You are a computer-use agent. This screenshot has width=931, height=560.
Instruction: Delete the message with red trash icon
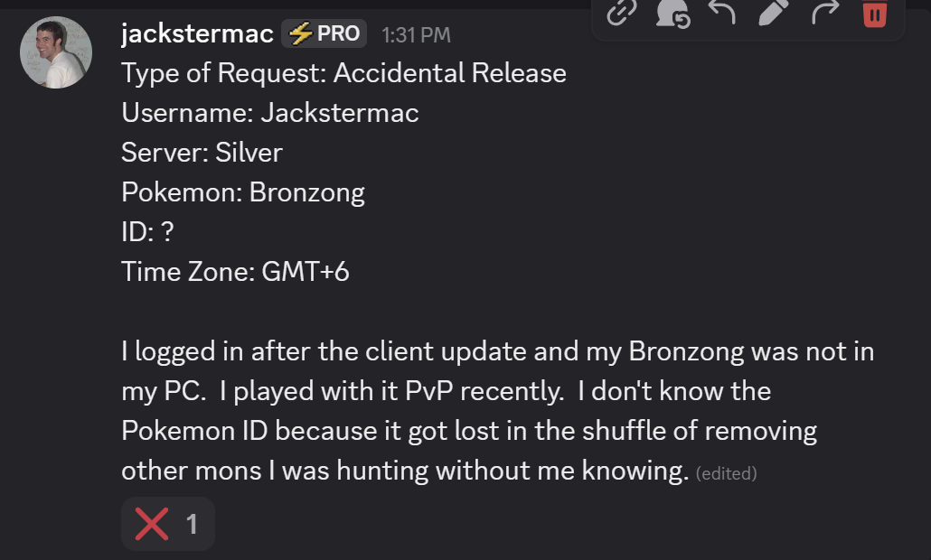pos(875,13)
